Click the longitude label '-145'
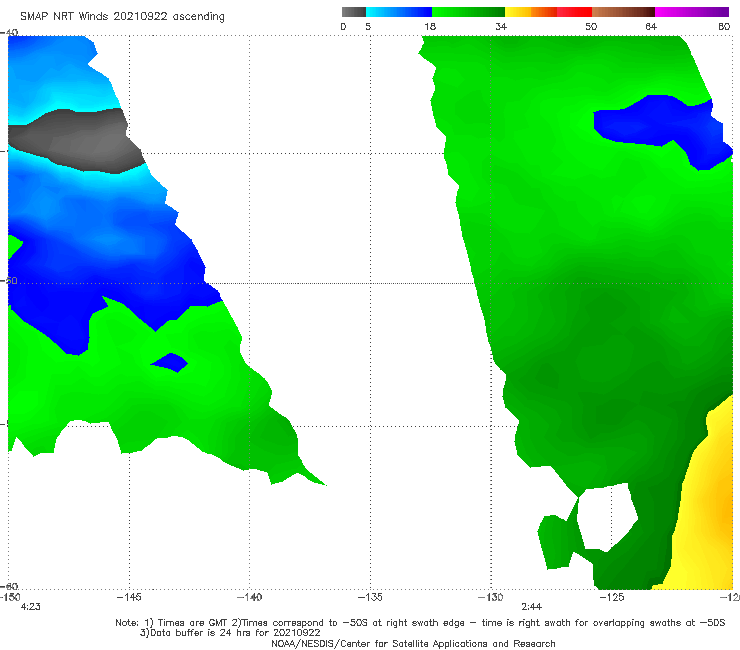Screen dimensions: 740x650 click(129, 597)
